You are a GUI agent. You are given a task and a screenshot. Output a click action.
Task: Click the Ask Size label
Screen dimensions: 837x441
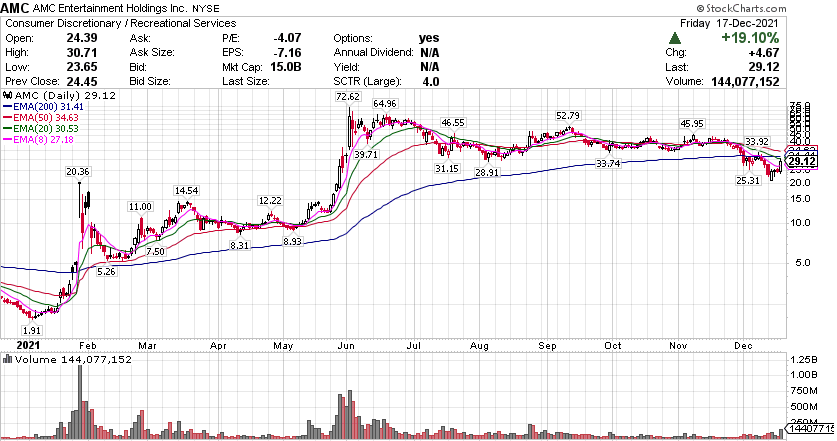152,53
